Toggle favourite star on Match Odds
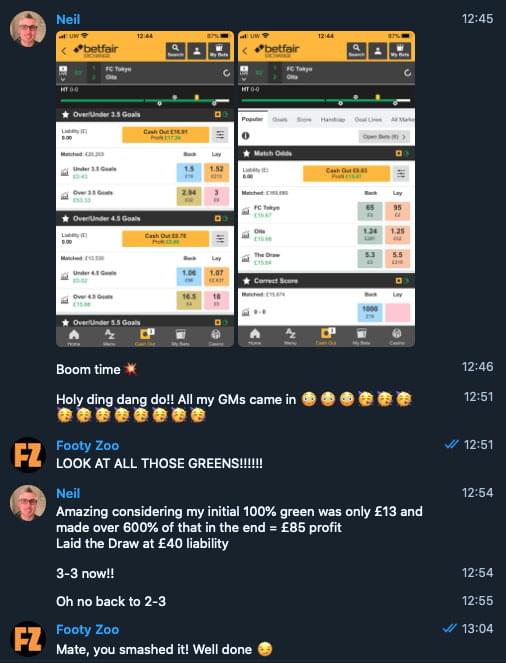This screenshot has width=506, height=663. 246,153
